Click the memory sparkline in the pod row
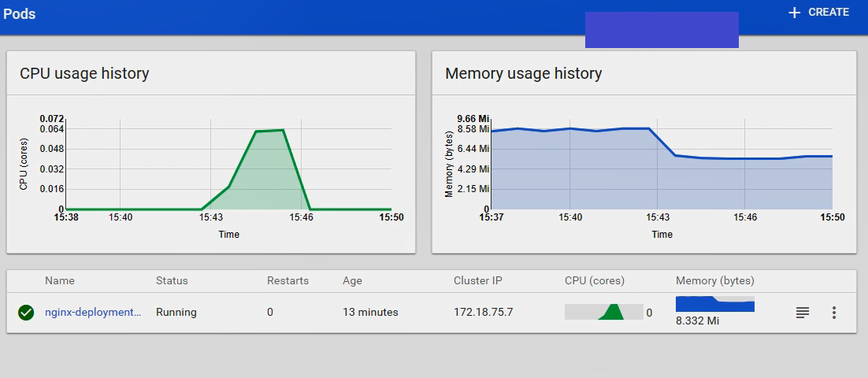This screenshot has width=868, height=378. click(x=714, y=304)
